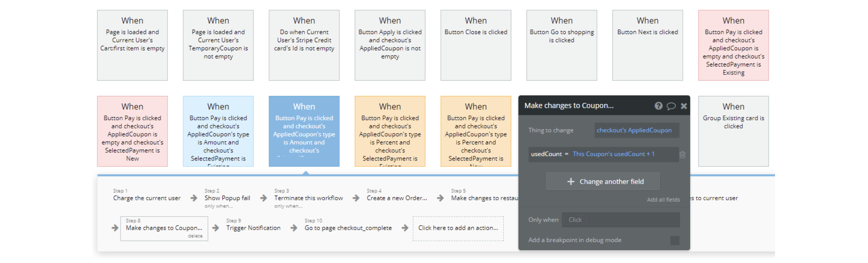Click Add all fields link
The width and height of the screenshot is (868, 263).
tap(663, 200)
